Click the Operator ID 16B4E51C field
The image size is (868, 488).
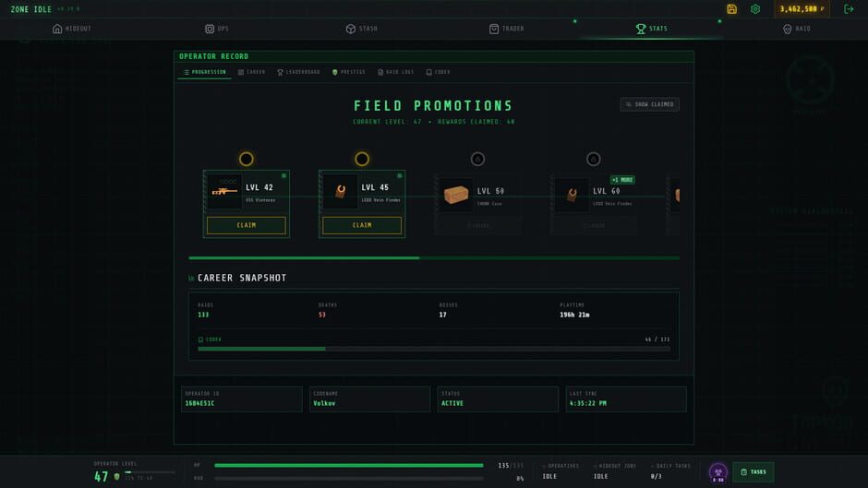241,399
